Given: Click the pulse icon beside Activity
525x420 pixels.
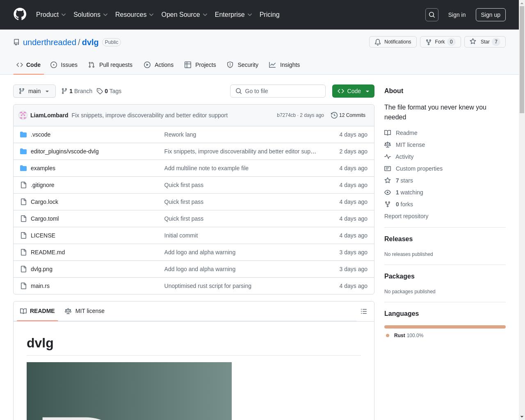Looking at the screenshot, I should 388,157.
